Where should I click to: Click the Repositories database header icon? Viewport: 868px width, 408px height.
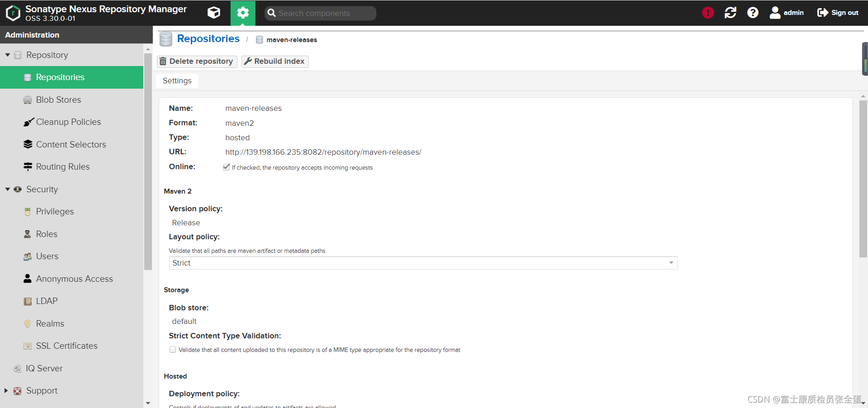click(x=166, y=39)
